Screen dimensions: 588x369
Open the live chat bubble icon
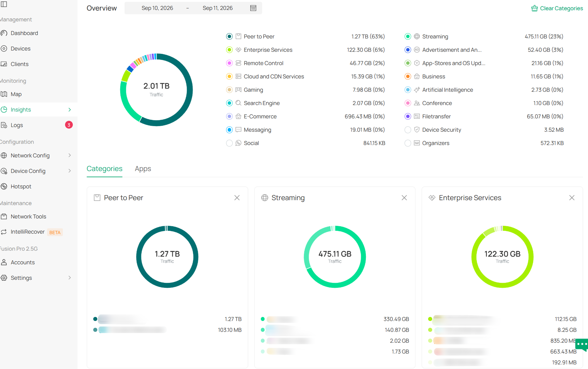point(582,345)
